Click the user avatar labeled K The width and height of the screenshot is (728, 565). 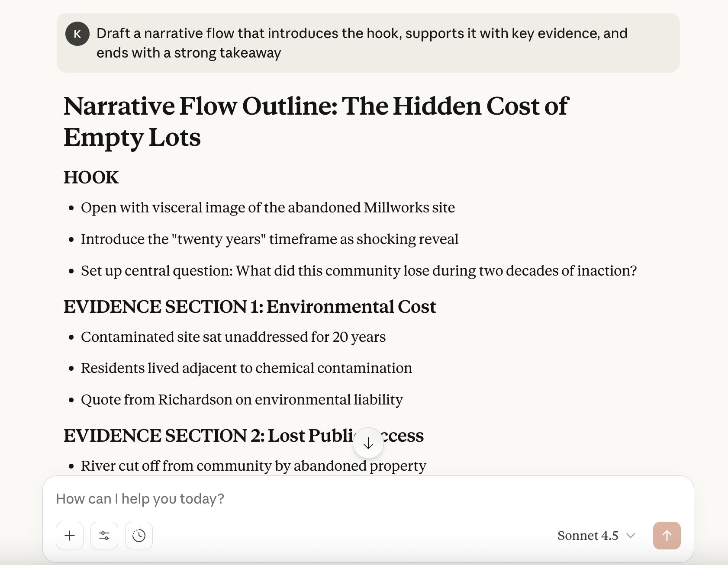pyautogui.click(x=77, y=34)
